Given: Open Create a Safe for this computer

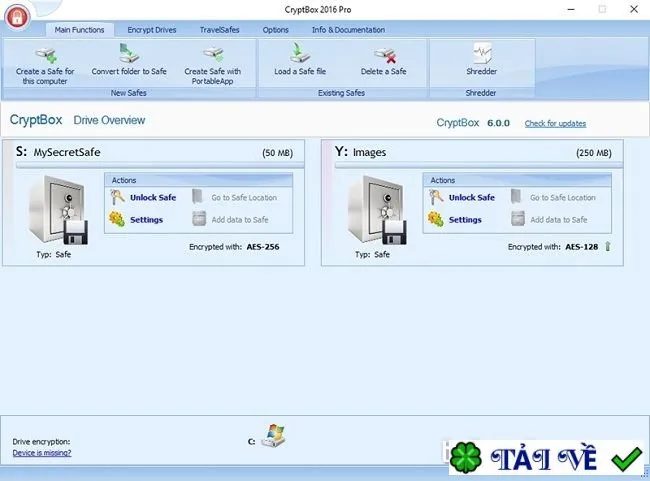Looking at the screenshot, I should pyautogui.click(x=45, y=66).
